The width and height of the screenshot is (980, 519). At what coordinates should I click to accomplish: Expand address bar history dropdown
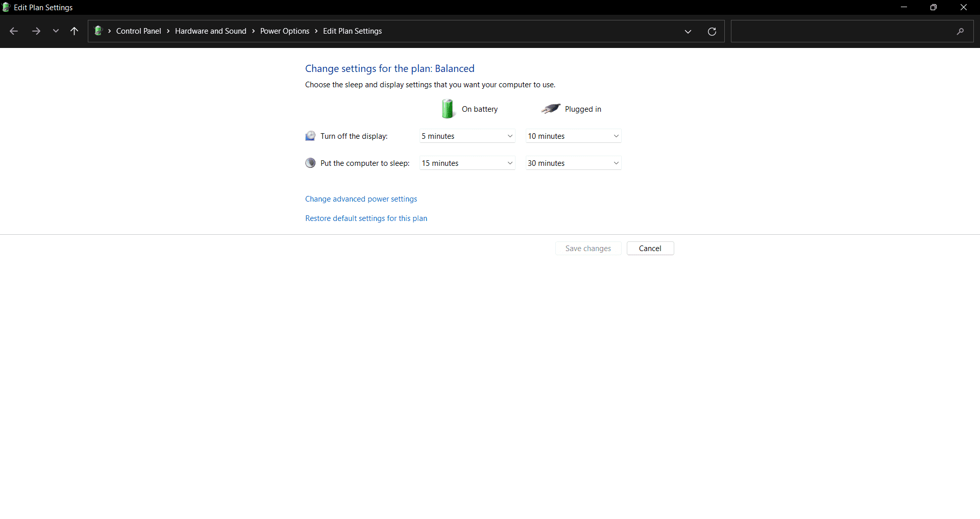(688, 32)
